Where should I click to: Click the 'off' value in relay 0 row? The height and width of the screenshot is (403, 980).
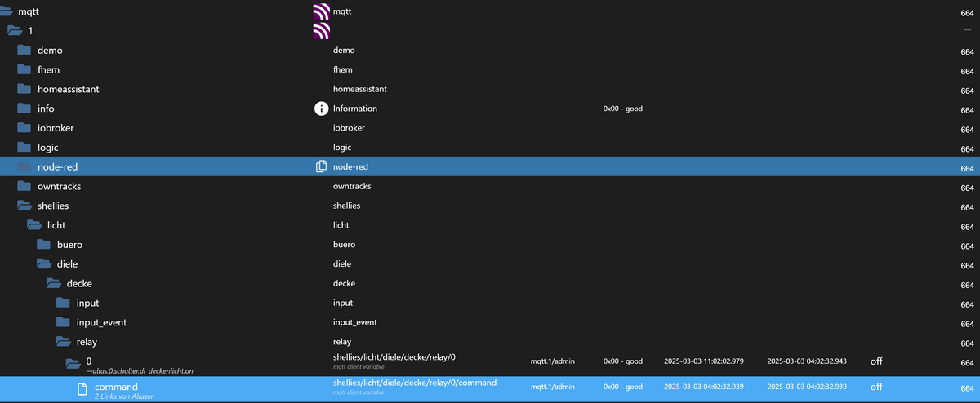coord(876,361)
